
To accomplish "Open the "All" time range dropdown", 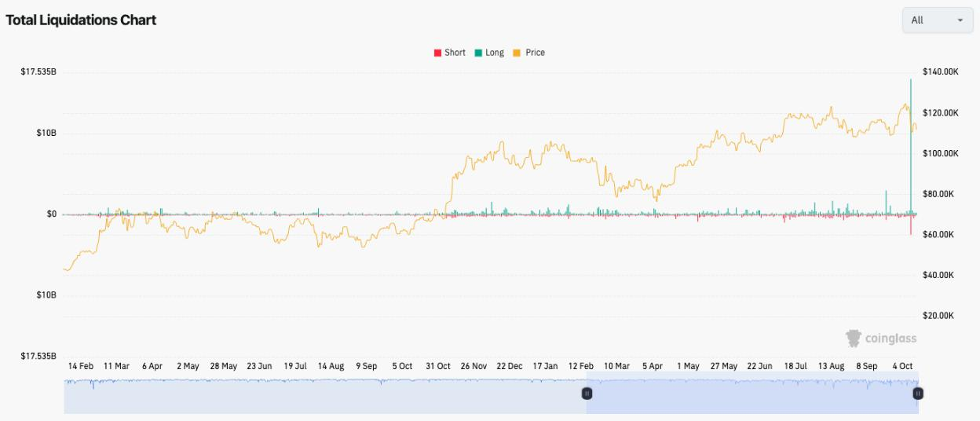I will (x=938, y=20).
